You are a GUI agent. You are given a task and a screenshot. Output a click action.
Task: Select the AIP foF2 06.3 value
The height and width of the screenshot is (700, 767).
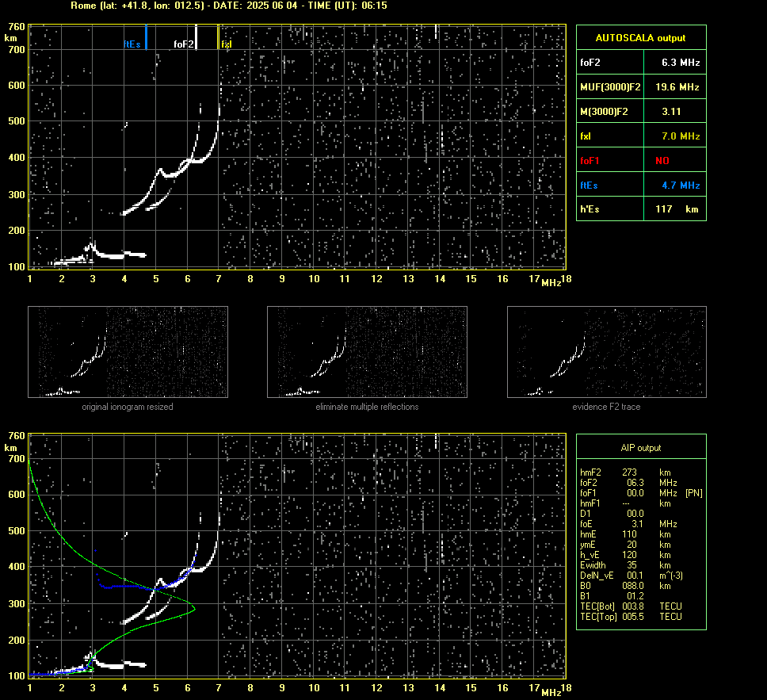click(x=635, y=483)
